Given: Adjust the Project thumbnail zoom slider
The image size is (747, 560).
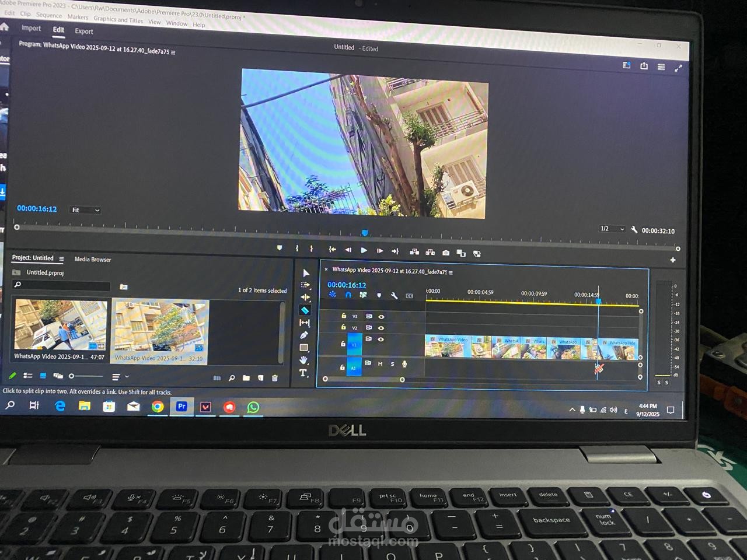Looking at the screenshot, I should pyautogui.click(x=86, y=376).
